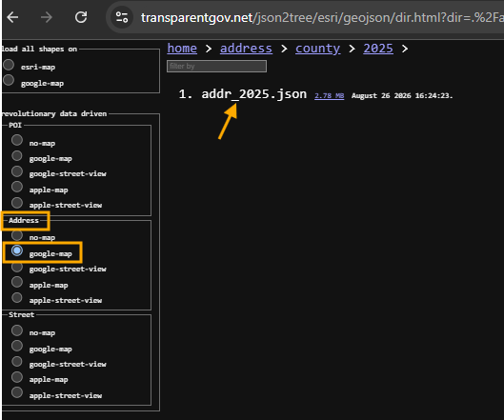Click the browser forward arrow
Viewport: 504px width, 420px height.
point(47,17)
